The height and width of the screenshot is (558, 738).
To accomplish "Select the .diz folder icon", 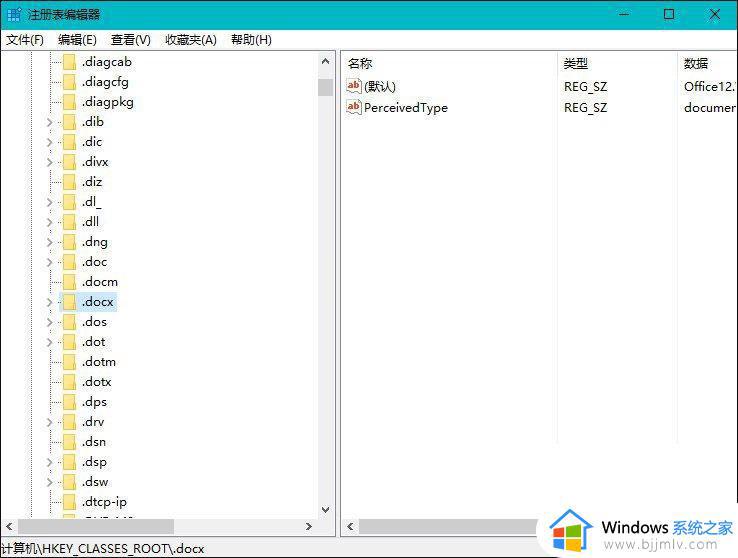I will click(70, 182).
